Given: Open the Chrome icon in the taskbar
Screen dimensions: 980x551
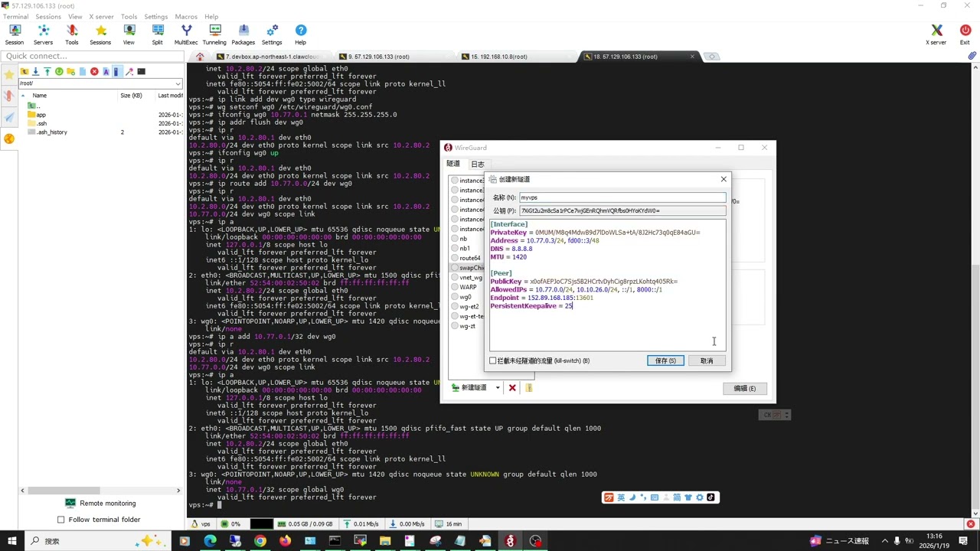Looking at the screenshot, I should tap(260, 541).
